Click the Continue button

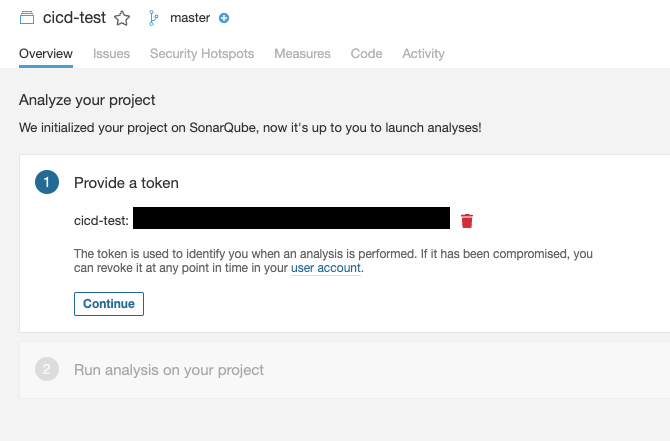click(x=109, y=304)
